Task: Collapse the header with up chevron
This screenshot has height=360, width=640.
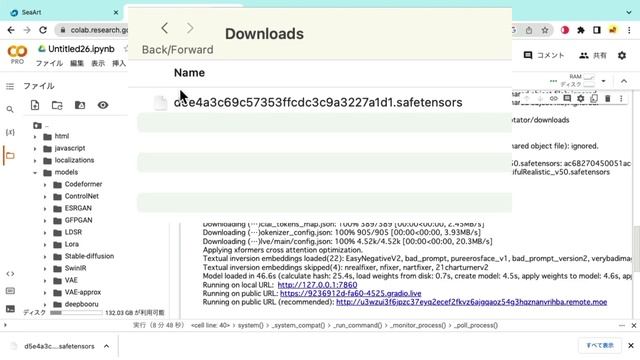Action: [624, 81]
